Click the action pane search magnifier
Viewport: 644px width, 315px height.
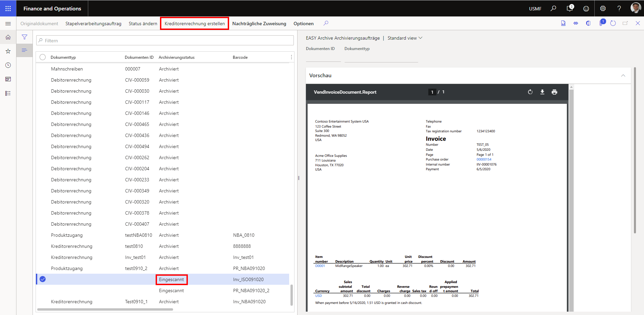(326, 23)
